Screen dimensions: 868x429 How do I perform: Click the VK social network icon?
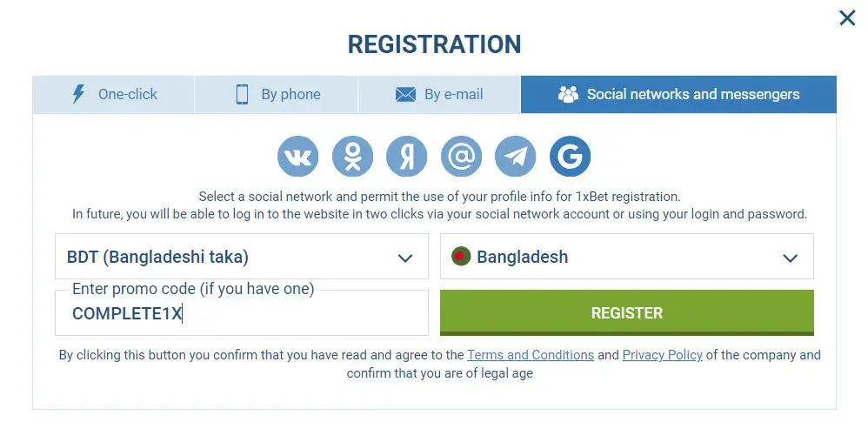tap(298, 157)
